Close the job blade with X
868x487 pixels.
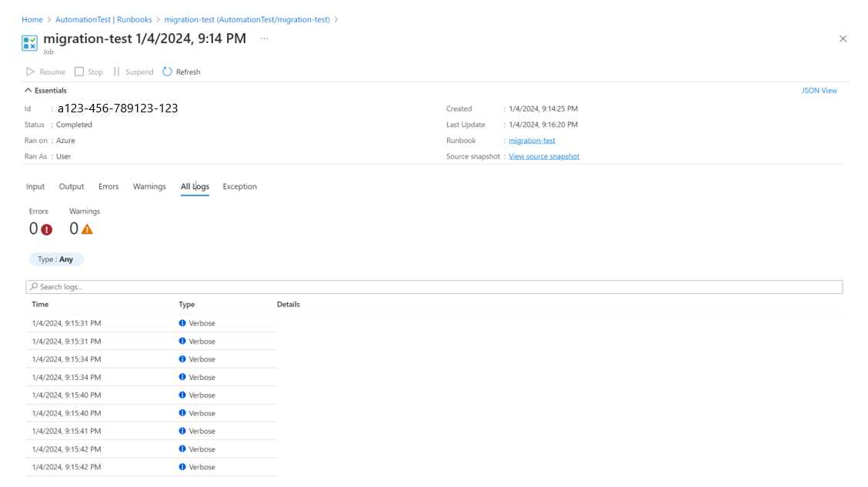843,38
